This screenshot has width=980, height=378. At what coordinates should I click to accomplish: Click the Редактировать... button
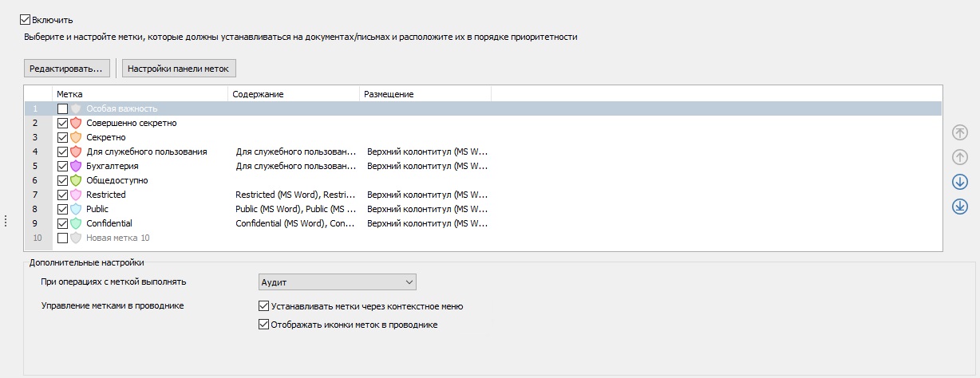pos(66,68)
